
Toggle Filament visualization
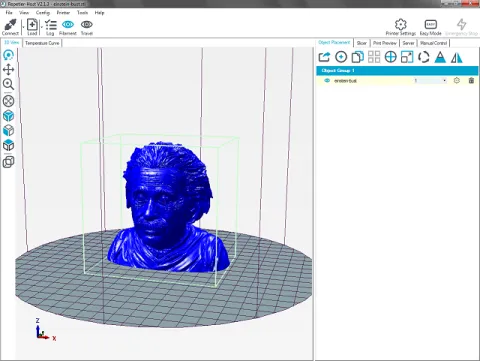(x=68, y=27)
